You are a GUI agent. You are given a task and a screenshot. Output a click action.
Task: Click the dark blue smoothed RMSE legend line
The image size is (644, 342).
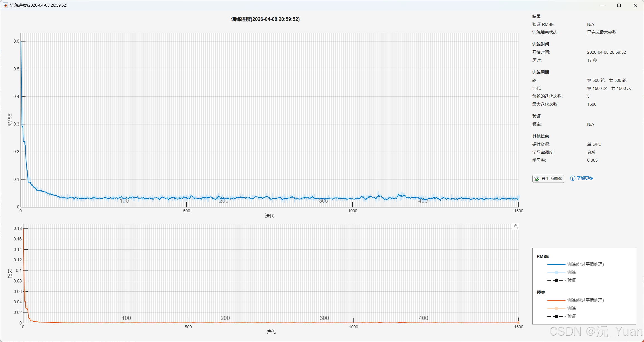click(x=556, y=264)
